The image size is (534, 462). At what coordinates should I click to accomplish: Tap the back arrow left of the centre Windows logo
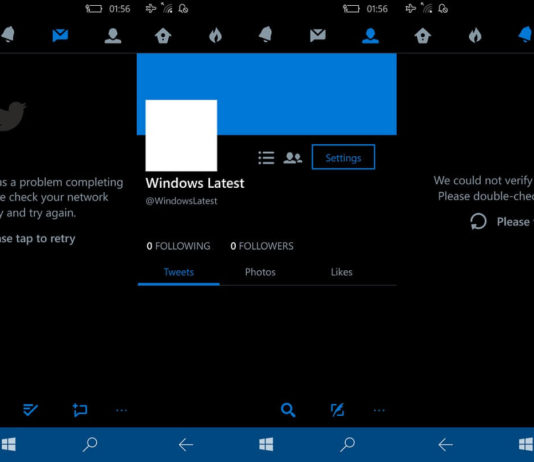click(186, 445)
